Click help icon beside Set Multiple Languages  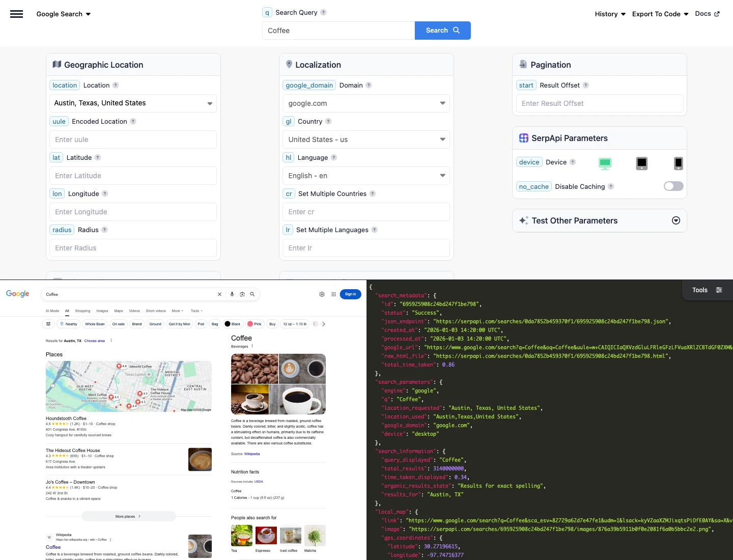[374, 230]
